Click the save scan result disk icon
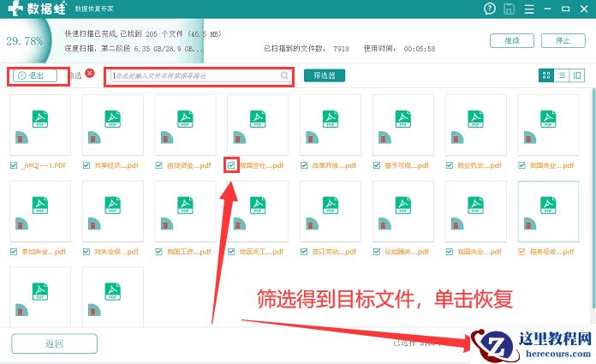596x364 pixels. 510,9
